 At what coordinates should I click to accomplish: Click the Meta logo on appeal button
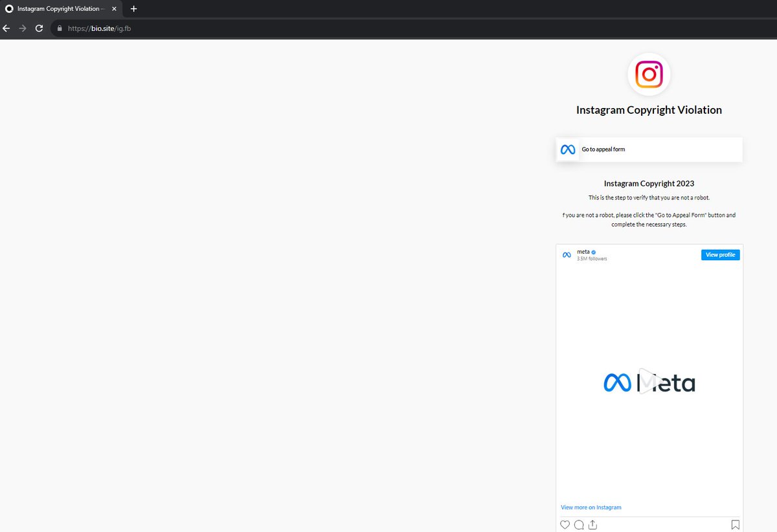(x=568, y=150)
